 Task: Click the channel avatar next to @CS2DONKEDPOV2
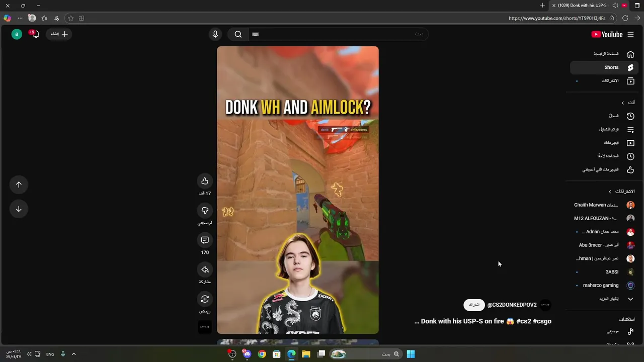[545, 305]
